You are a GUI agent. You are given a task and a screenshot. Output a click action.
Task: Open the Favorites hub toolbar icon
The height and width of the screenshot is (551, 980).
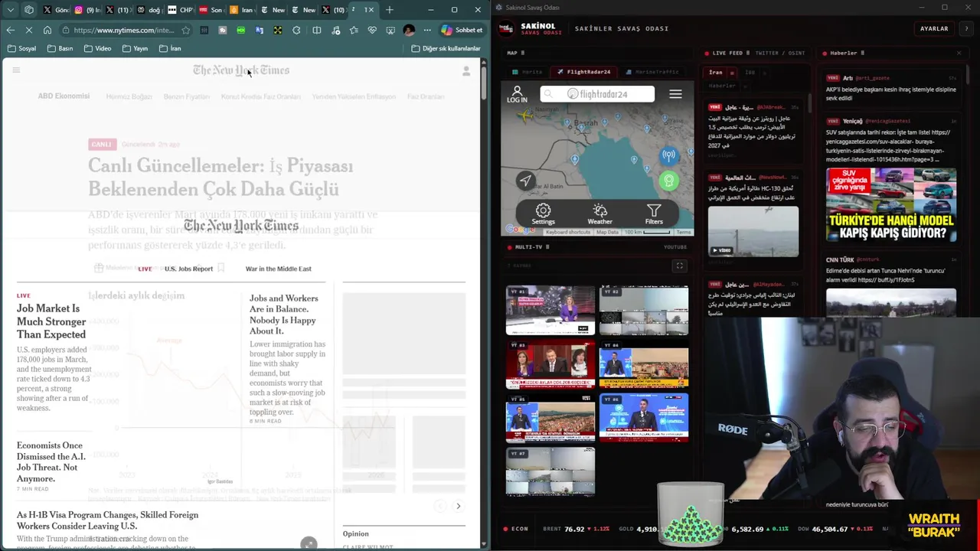[354, 30]
